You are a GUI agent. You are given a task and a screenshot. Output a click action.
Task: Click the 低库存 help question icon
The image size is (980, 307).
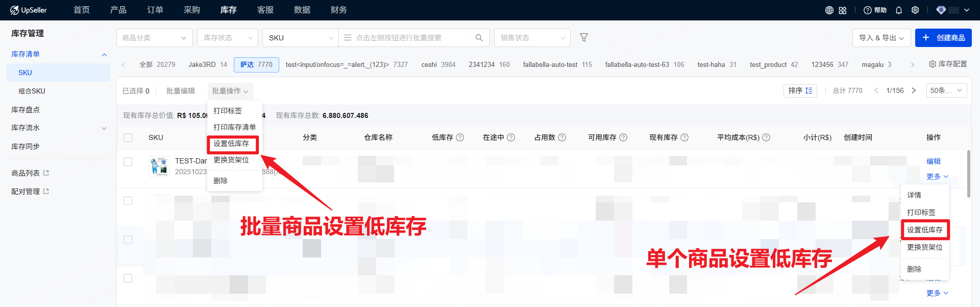(460, 137)
